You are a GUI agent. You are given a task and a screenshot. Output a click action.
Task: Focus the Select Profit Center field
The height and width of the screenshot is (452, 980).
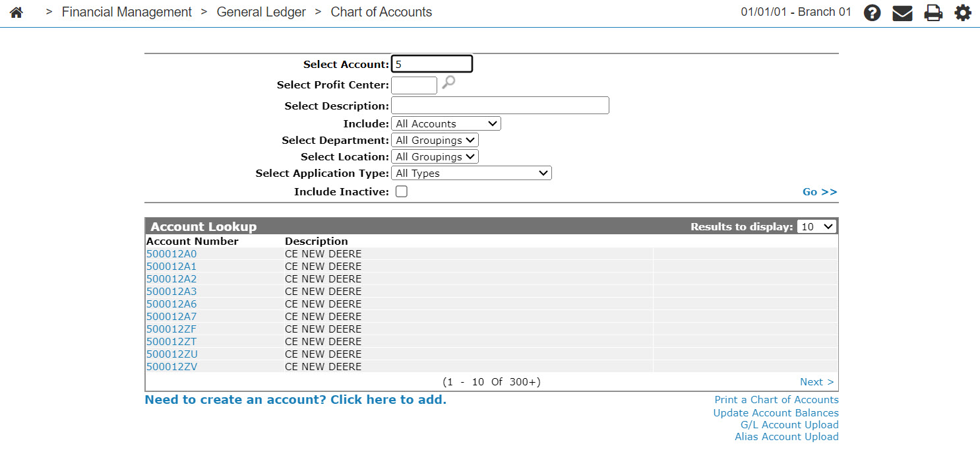pos(414,85)
